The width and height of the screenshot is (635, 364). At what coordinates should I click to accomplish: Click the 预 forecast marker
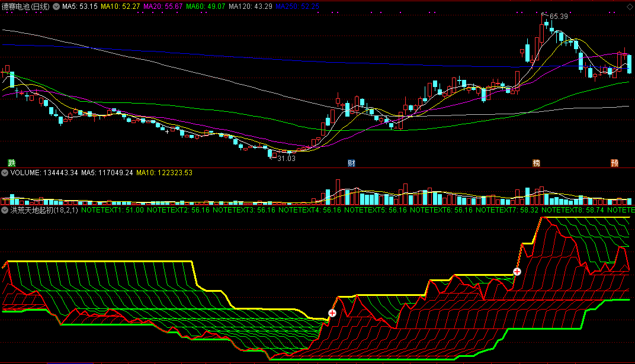tap(614, 163)
